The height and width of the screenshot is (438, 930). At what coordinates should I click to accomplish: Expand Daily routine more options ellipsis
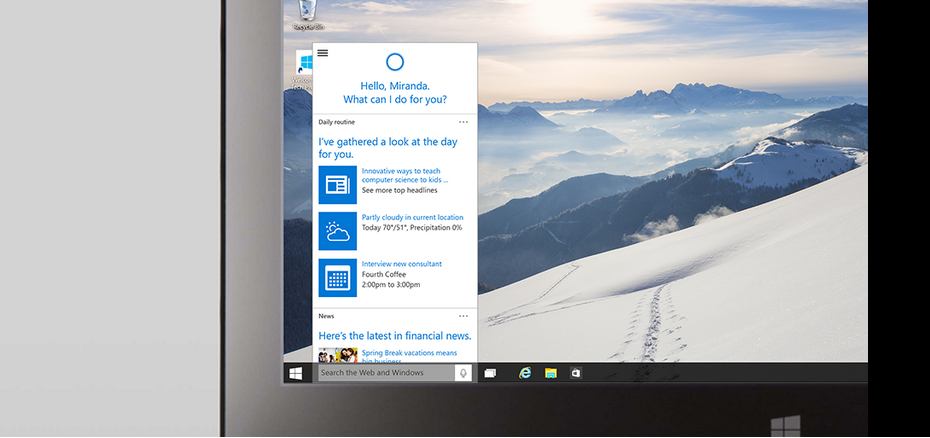pyautogui.click(x=463, y=122)
